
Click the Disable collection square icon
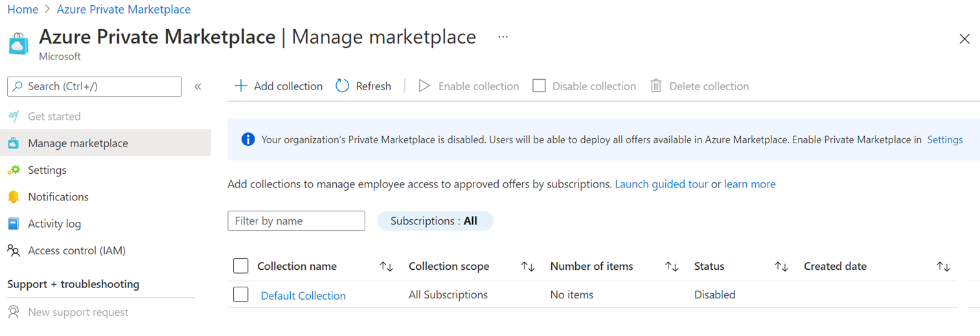[x=539, y=86]
